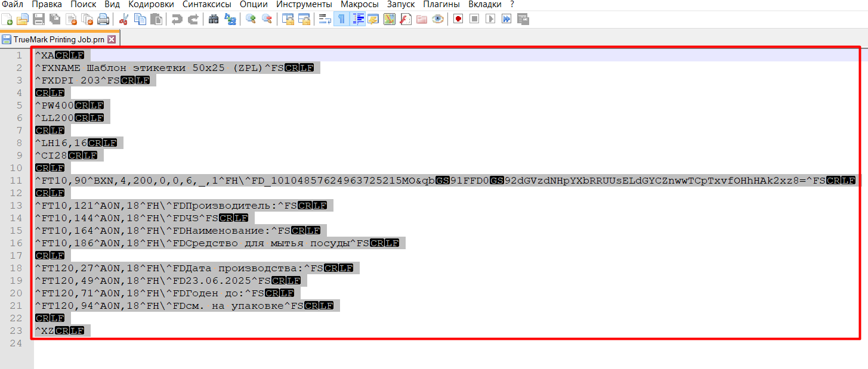Image resolution: width=868 pixels, height=369 pixels.
Task: Undo the last action in the toolbar
Action: [177, 19]
